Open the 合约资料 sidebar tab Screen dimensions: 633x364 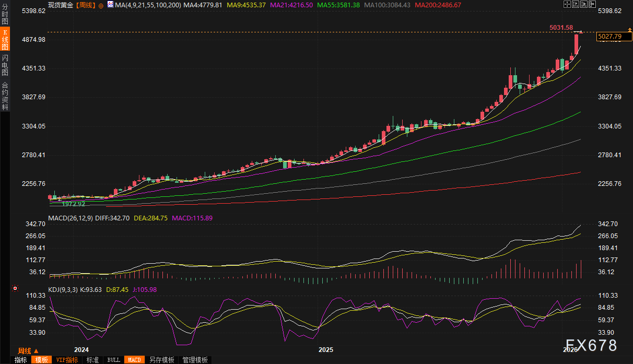(5, 96)
